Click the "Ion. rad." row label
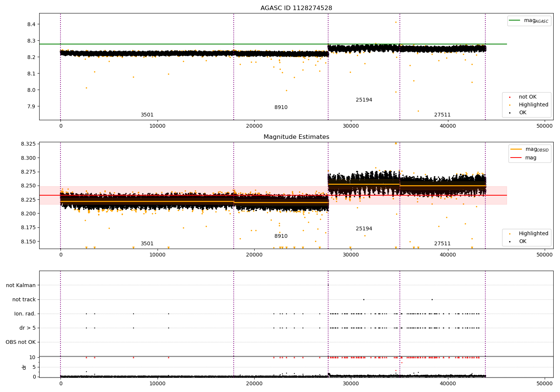Image resolution: width=560 pixels, height=392 pixels. (x=25, y=314)
